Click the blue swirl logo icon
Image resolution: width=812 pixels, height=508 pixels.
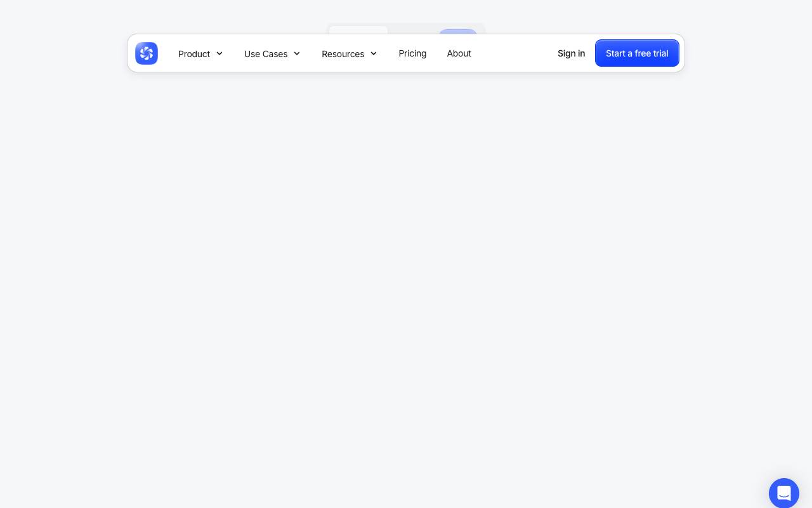tap(147, 53)
